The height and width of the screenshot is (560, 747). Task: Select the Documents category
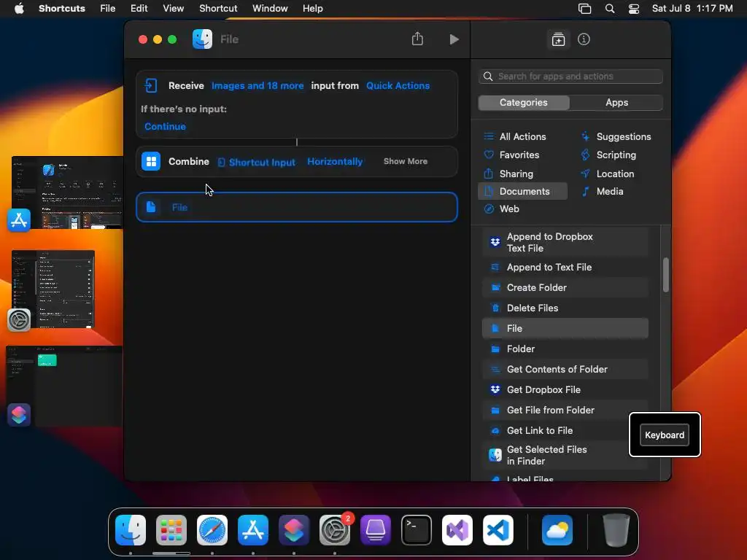click(522, 191)
